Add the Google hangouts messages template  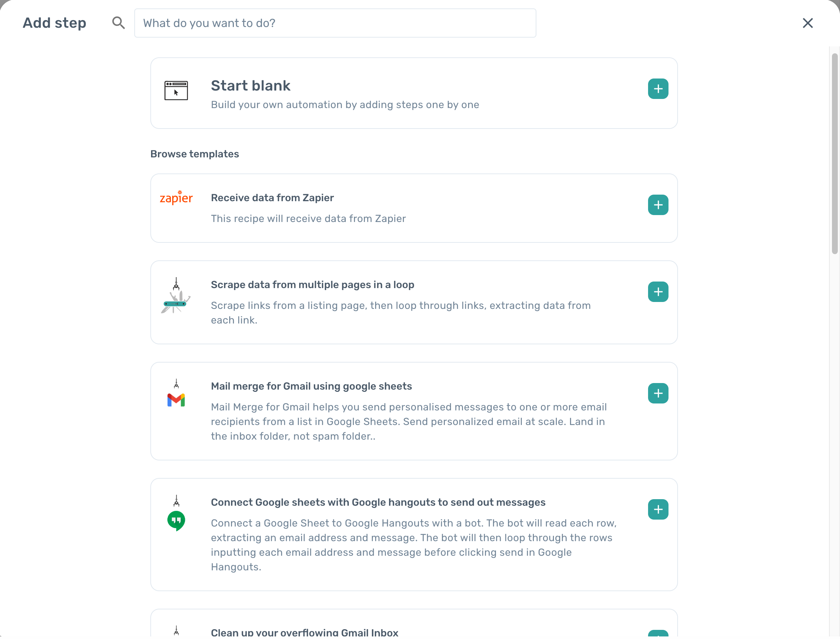tap(658, 510)
